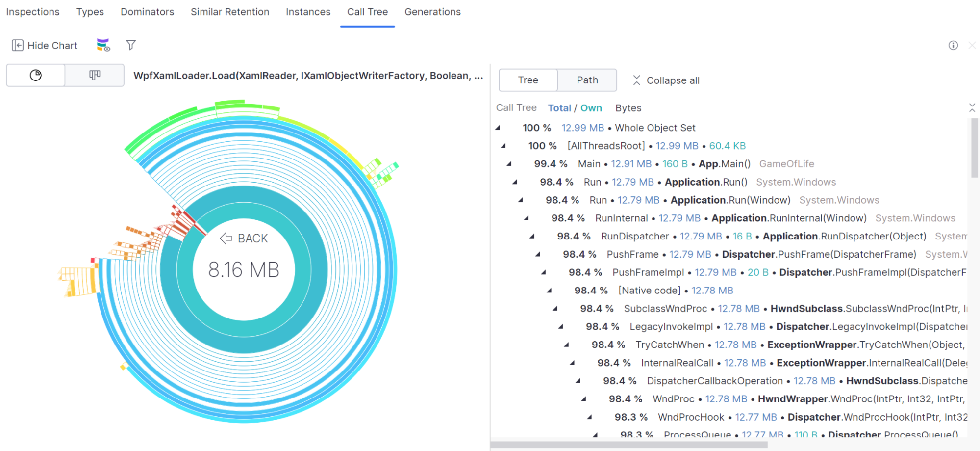Click the info icon at top right
This screenshot has height=451, width=980.
tap(953, 45)
